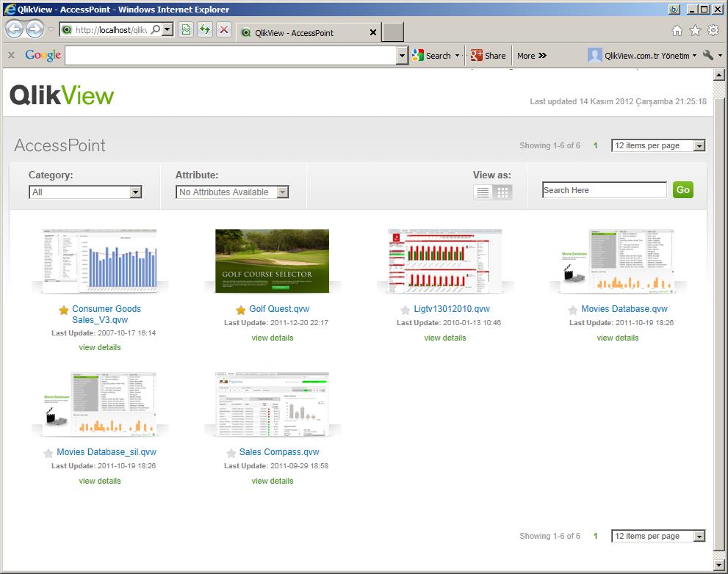Go to page 1 in bottom pagination
Viewport: 728px width, 574px height.
tap(596, 536)
